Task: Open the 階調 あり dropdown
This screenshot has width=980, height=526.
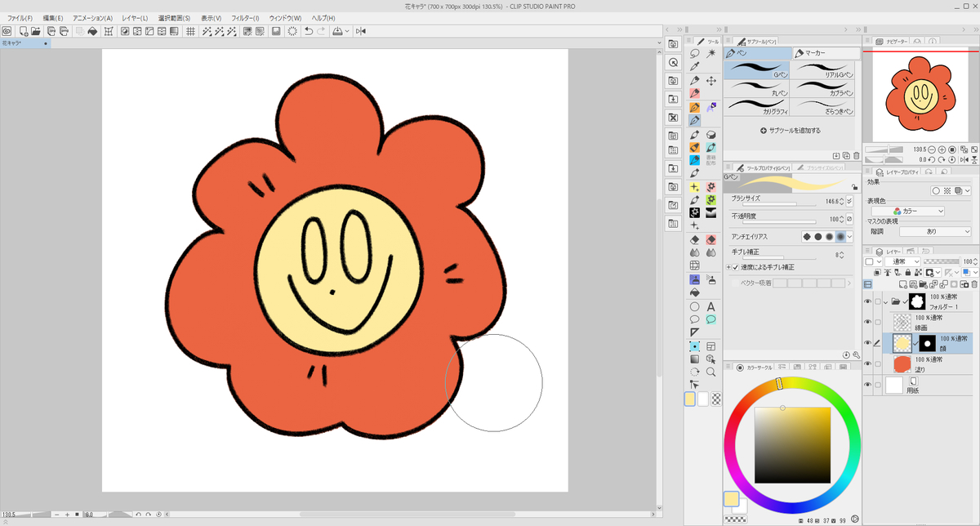Action: 937,231
